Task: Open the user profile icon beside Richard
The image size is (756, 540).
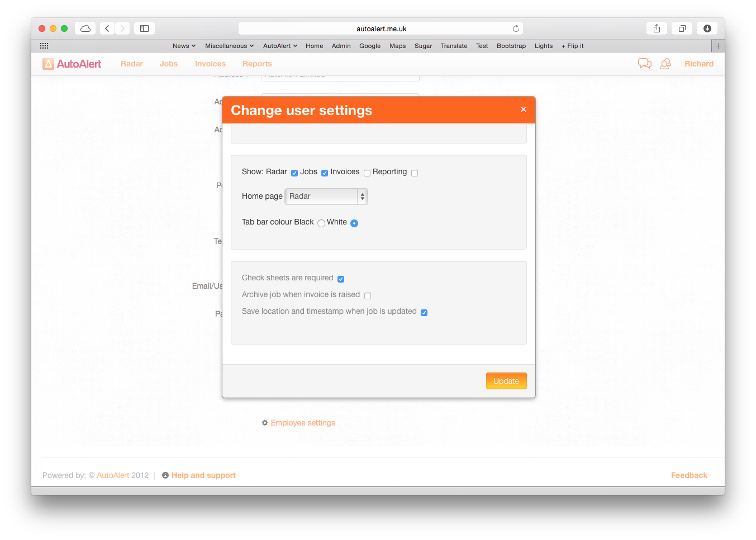Action: pos(665,64)
